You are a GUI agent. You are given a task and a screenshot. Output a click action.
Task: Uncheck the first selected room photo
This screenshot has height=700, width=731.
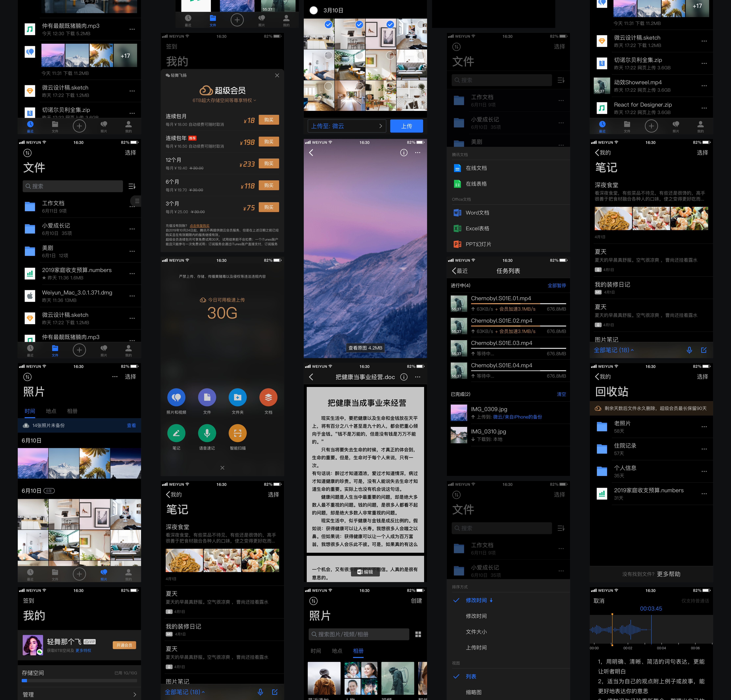pyautogui.click(x=328, y=25)
